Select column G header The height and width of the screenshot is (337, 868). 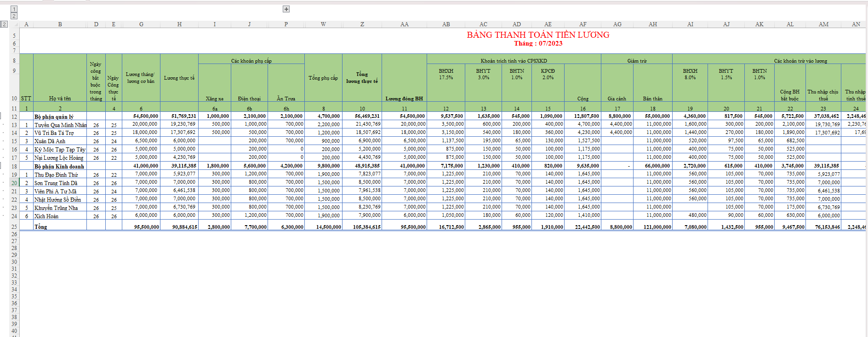141,24
